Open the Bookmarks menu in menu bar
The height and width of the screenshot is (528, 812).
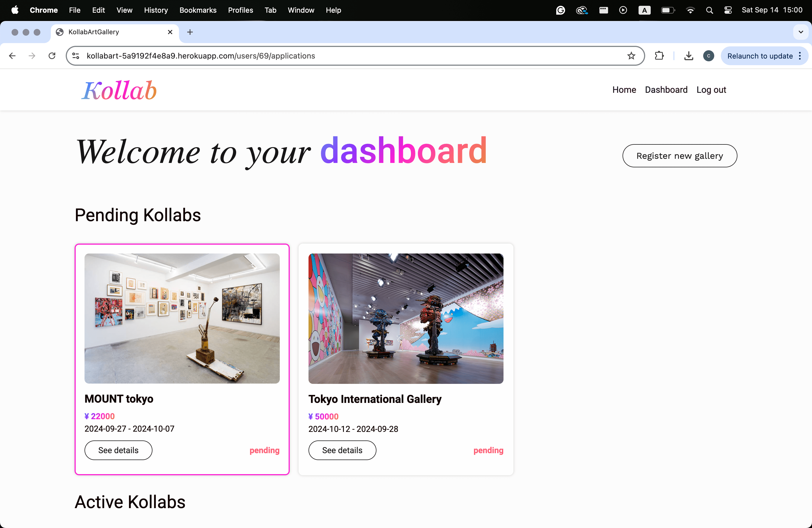pyautogui.click(x=198, y=10)
